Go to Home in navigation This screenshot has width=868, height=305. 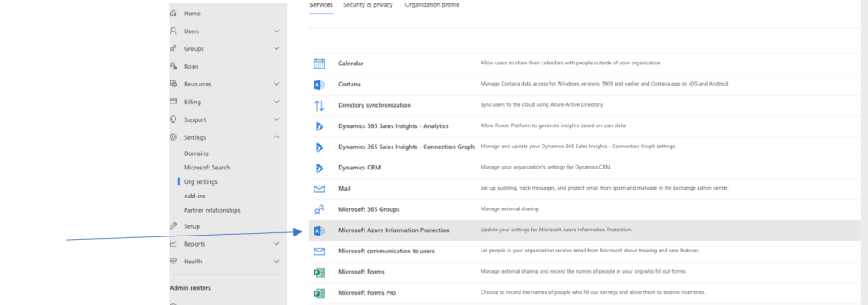tap(192, 14)
